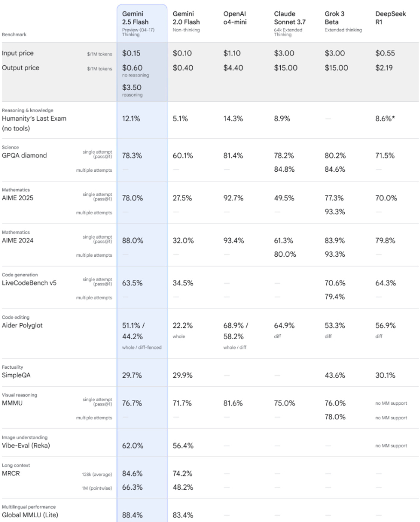Image resolution: width=420 pixels, height=522 pixels.
Task: Click the Input price row label
Action: click(18, 53)
